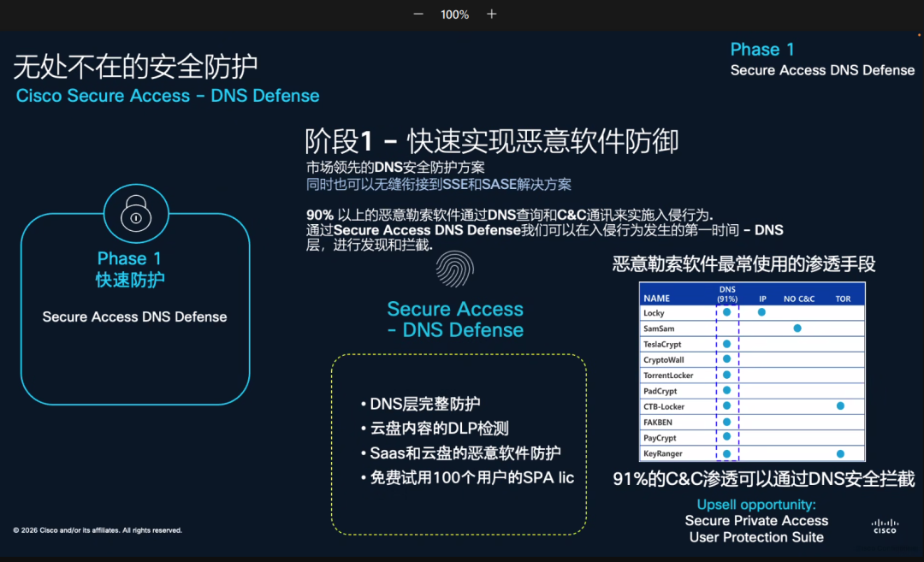
Task: Click the NO C&C column header
Action: [799, 299]
